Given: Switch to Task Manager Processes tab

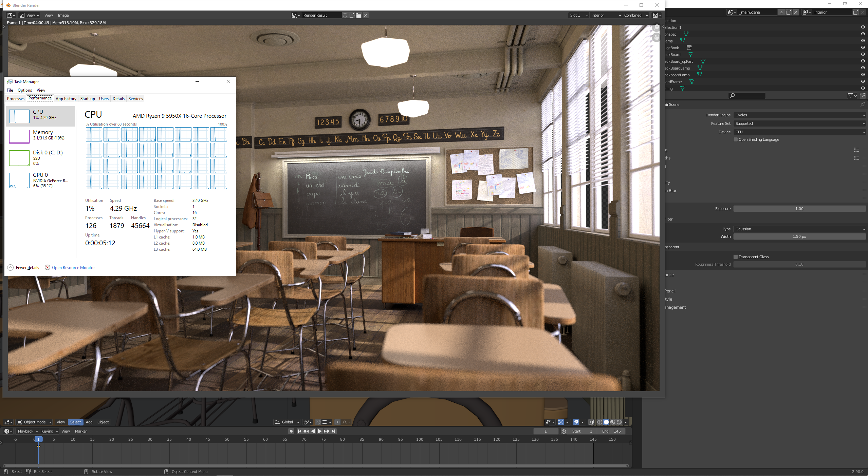Looking at the screenshot, I should click(x=16, y=99).
